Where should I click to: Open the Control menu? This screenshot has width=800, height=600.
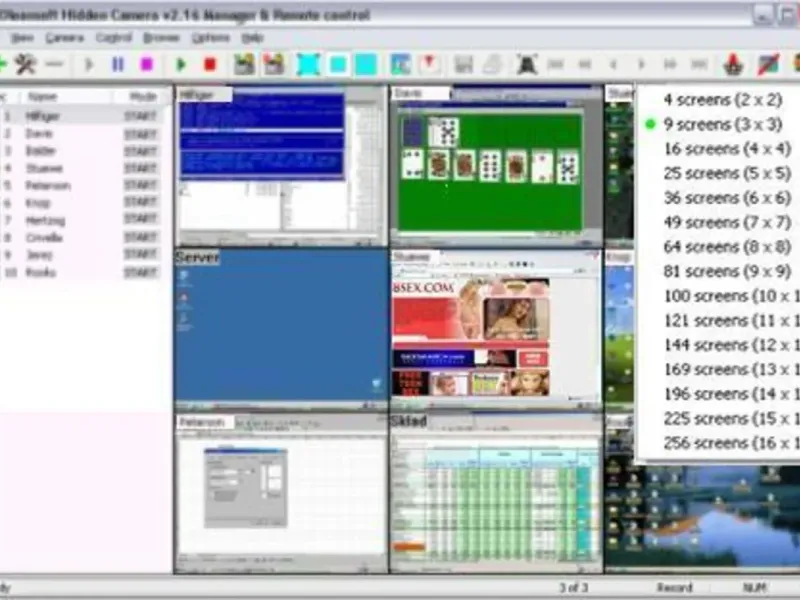(x=113, y=38)
